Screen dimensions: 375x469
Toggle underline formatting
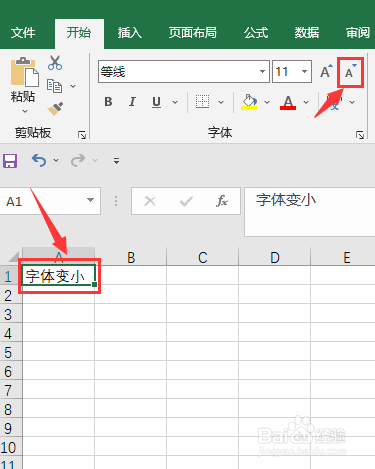pyautogui.click(x=156, y=102)
